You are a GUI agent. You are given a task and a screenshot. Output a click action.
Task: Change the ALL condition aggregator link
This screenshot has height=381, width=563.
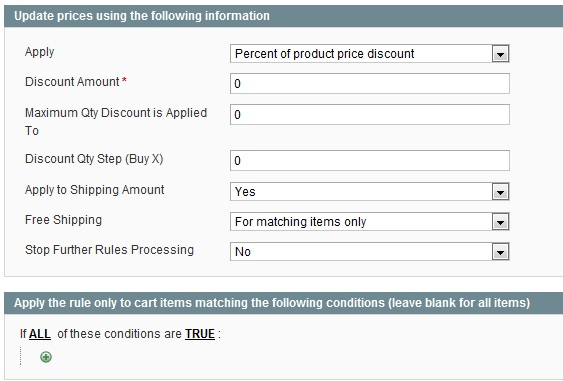click(39, 334)
